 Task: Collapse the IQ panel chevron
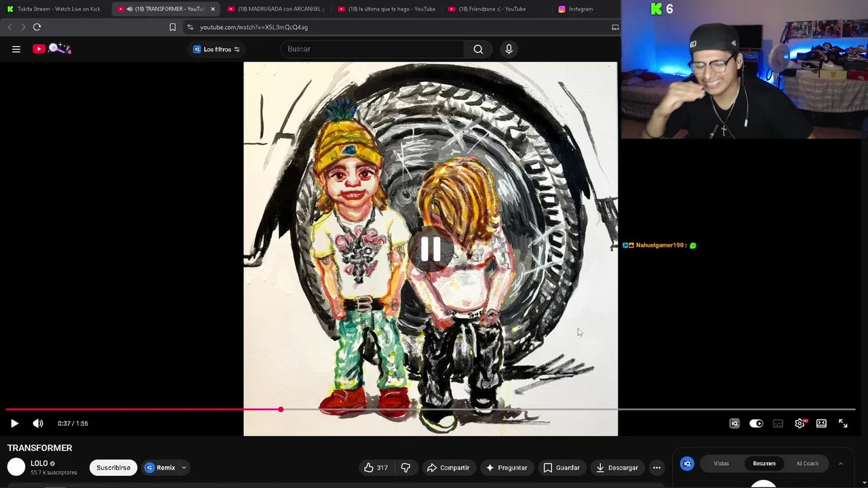pyautogui.click(x=840, y=464)
